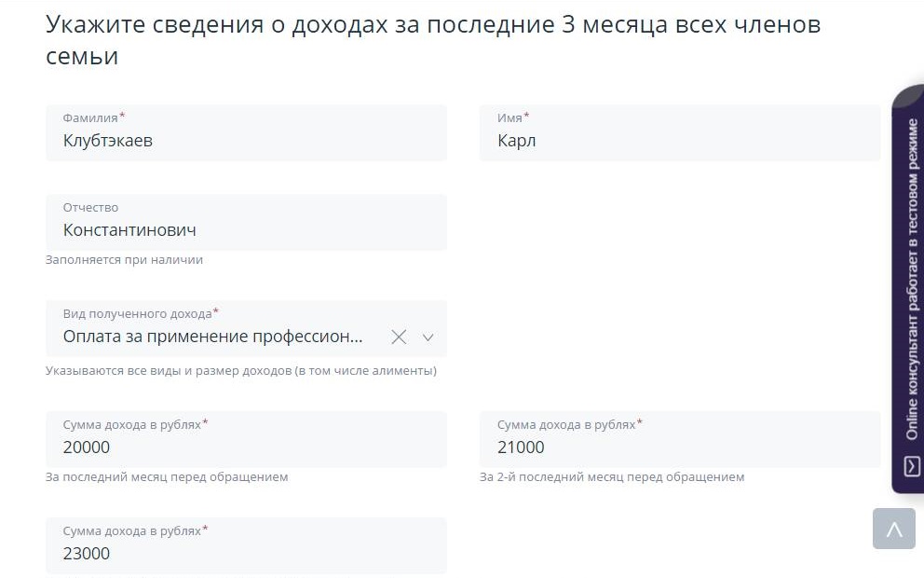Click the expand icon on consultant tab

pos(912,466)
